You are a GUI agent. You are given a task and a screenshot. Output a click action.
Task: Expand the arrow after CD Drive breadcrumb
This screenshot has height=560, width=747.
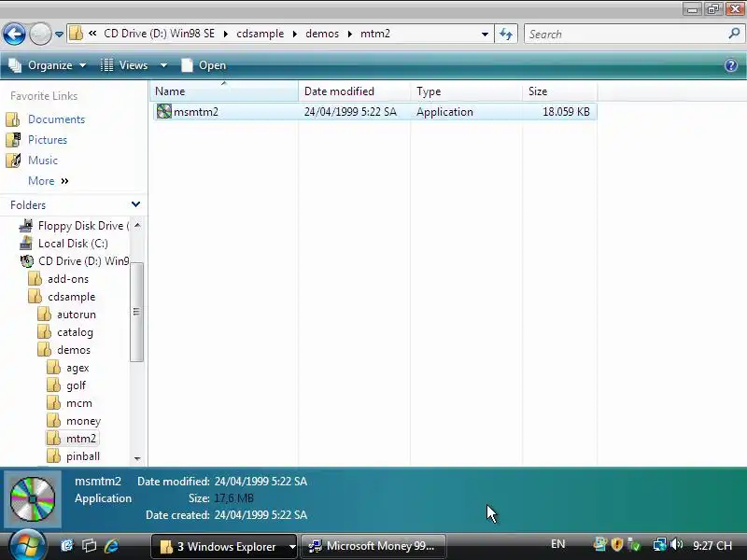point(225,34)
